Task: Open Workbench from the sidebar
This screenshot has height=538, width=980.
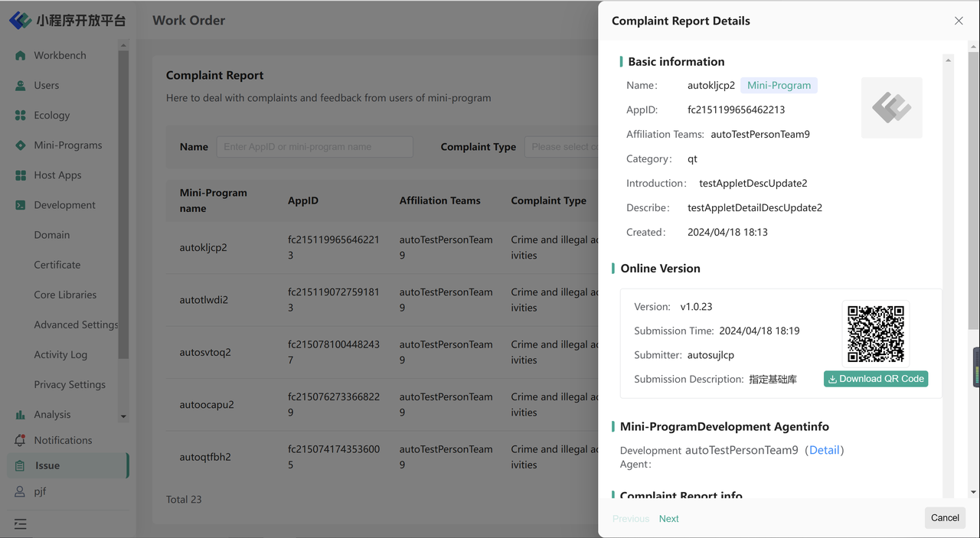Action: point(60,55)
